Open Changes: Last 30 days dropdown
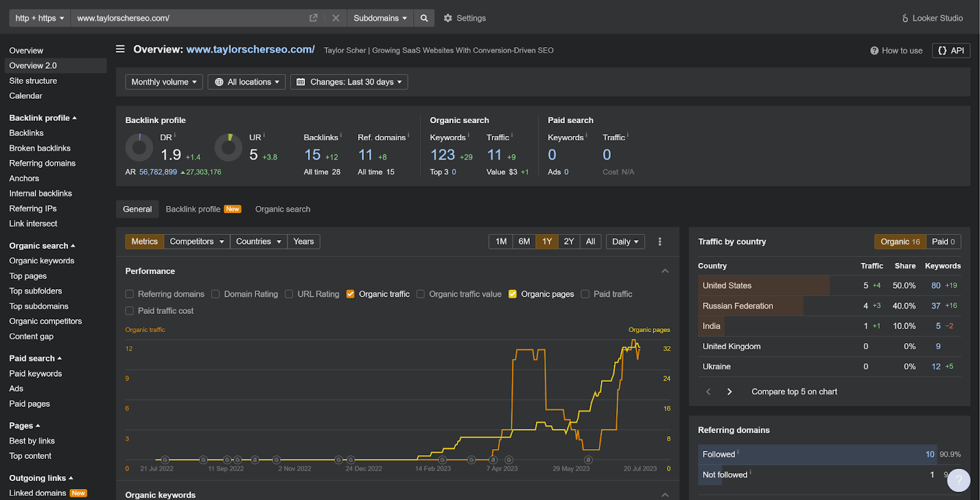Screen dimensions: 980x500 [349, 81]
